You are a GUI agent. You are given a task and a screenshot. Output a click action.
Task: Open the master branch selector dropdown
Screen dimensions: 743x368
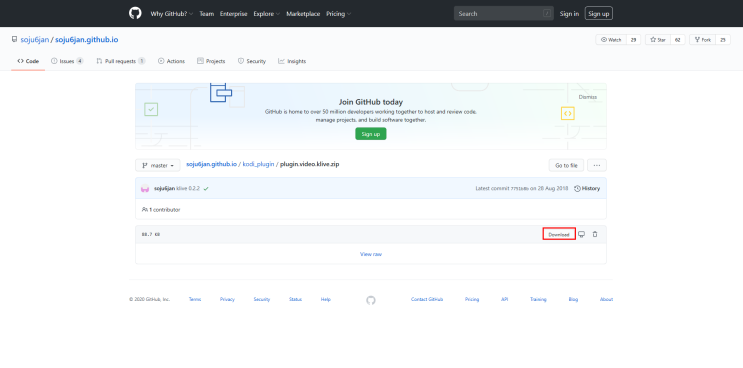tap(158, 165)
